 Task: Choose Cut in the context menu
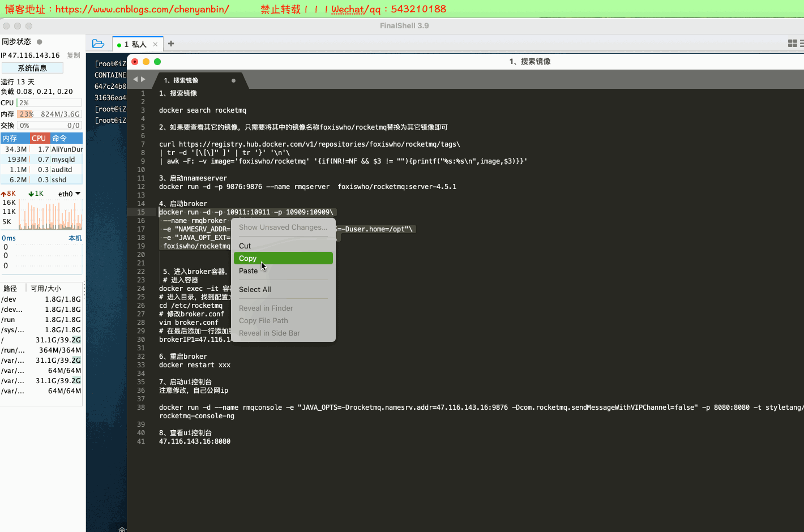tap(283, 246)
